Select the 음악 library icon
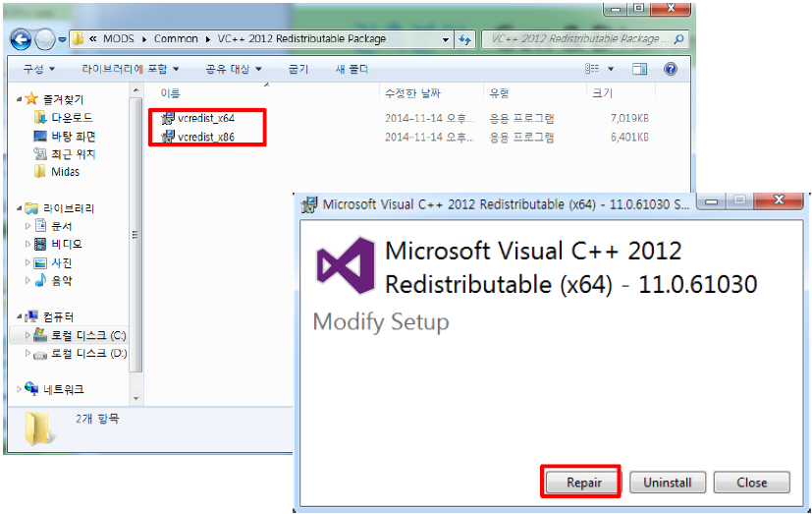The height and width of the screenshot is (514, 812). (x=40, y=280)
